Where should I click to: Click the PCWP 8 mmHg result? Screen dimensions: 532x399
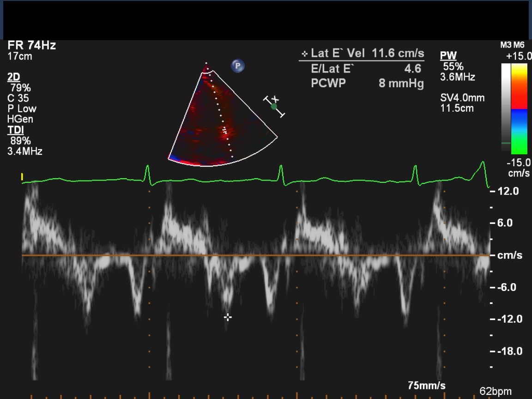[367, 84]
